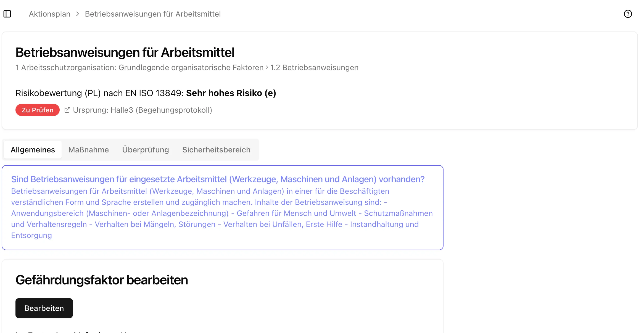Click the 'Sehr hohes Risiko (e)' rating text
Screen dimensions: 644x333
231,93
